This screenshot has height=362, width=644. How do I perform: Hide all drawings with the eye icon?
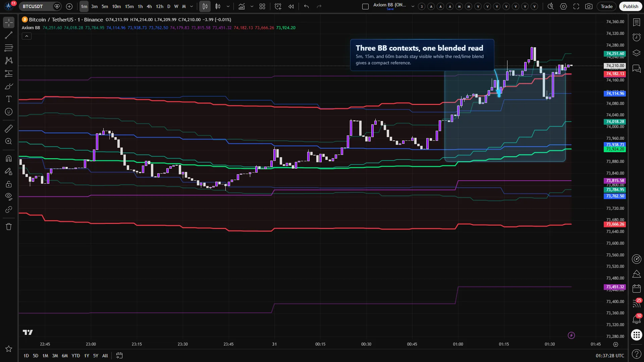click(x=9, y=196)
